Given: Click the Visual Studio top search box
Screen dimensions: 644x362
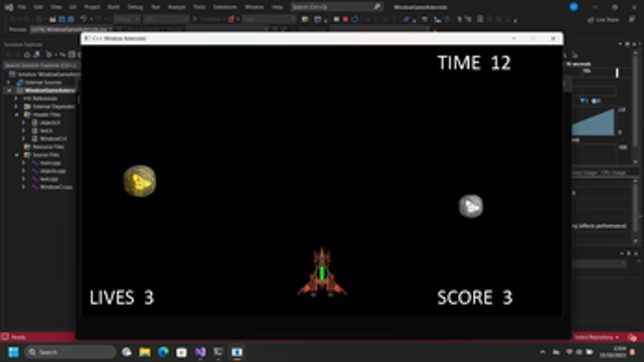Looking at the screenshot, I should 337,7.
